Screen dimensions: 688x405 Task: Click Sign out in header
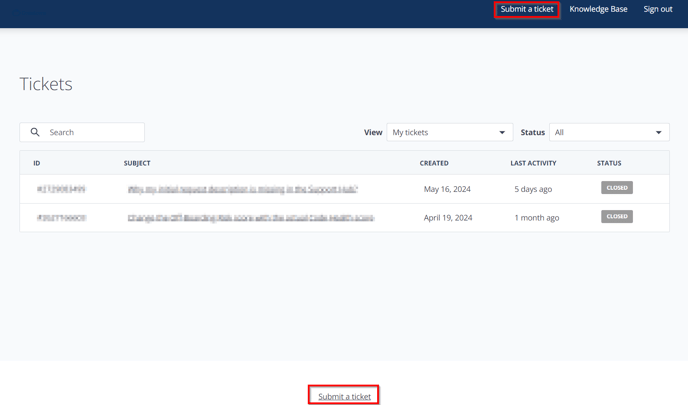coord(658,9)
